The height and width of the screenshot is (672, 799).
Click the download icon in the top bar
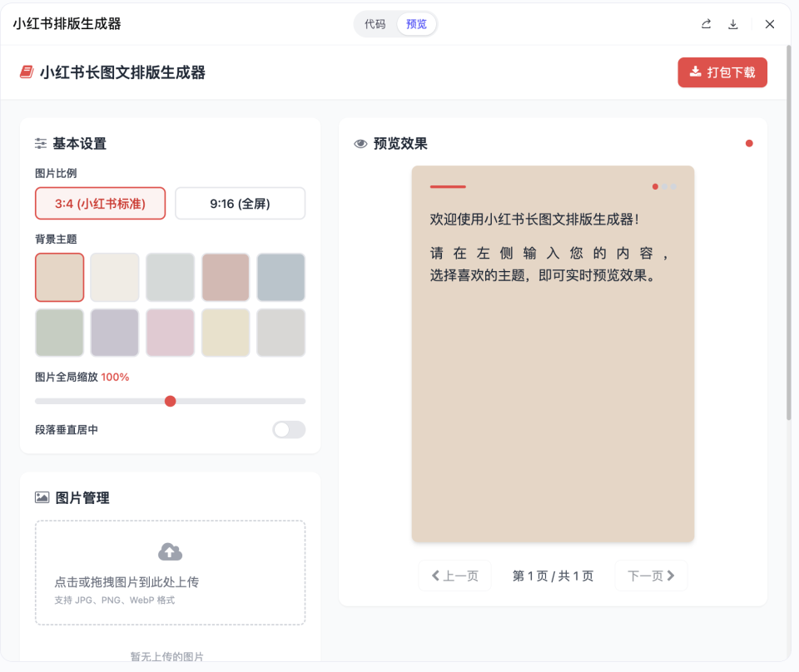point(733,24)
